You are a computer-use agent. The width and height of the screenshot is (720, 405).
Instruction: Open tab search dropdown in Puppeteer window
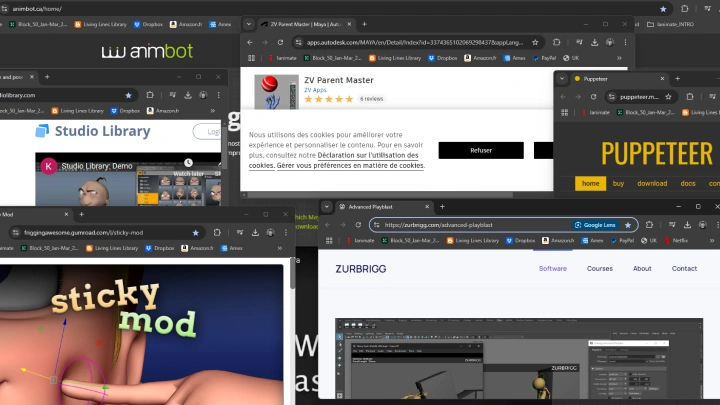(x=562, y=79)
